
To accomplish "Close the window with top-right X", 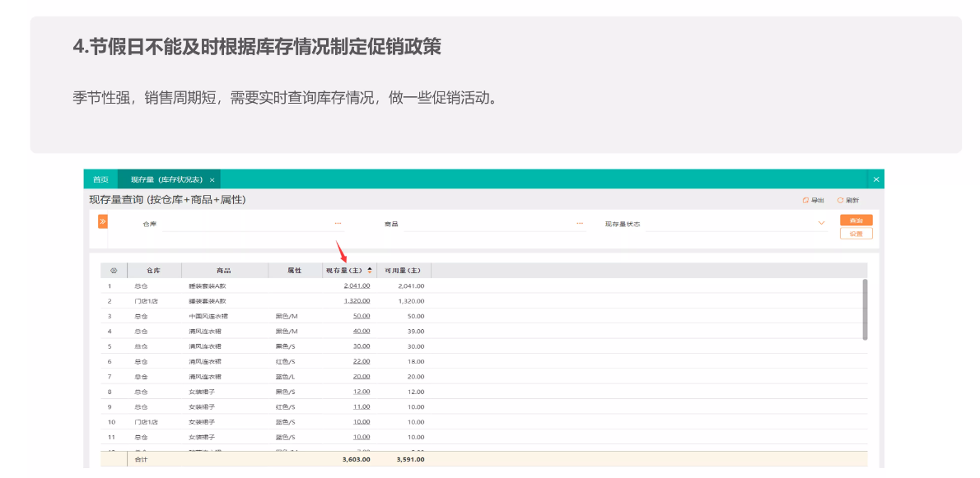I will point(876,179).
